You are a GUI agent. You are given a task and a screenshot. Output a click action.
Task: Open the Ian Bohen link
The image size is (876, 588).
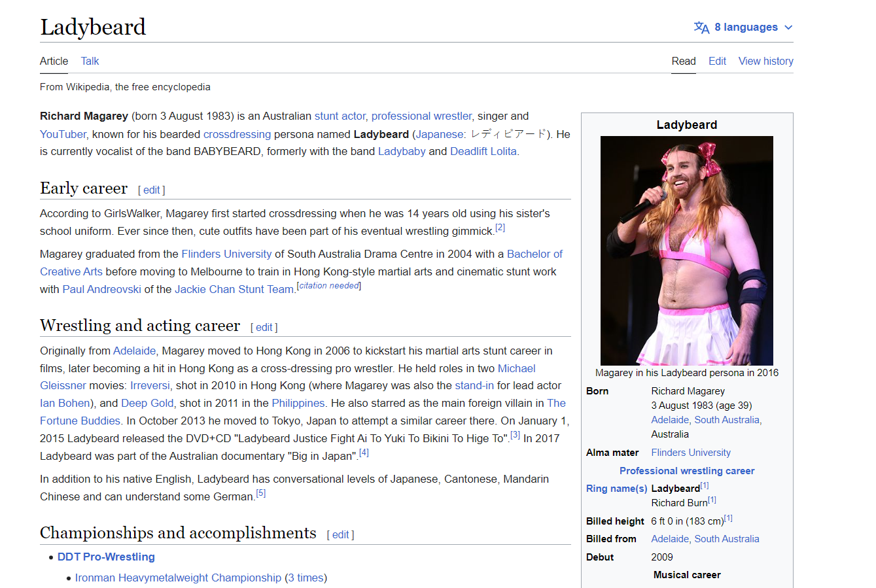65,403
